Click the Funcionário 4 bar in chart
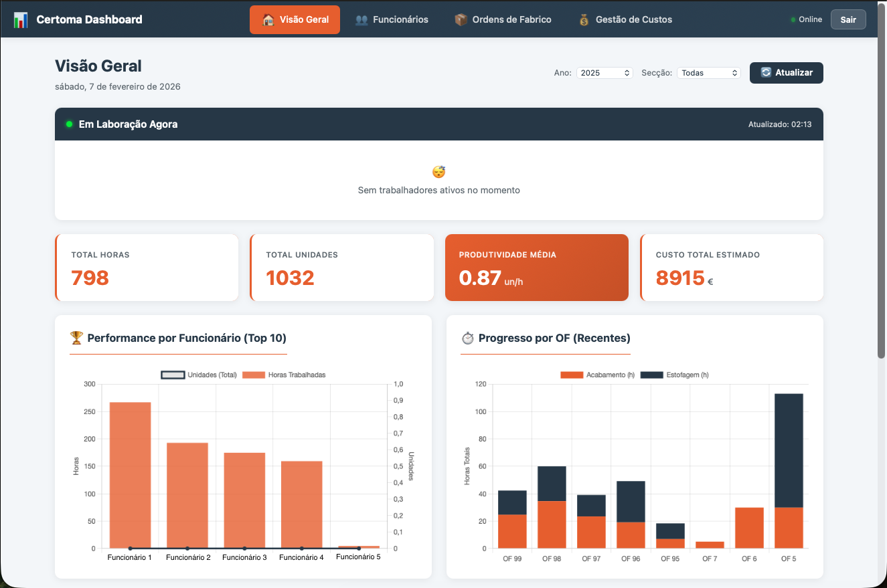The image size is (887, 588). click(x=302, y=504)
